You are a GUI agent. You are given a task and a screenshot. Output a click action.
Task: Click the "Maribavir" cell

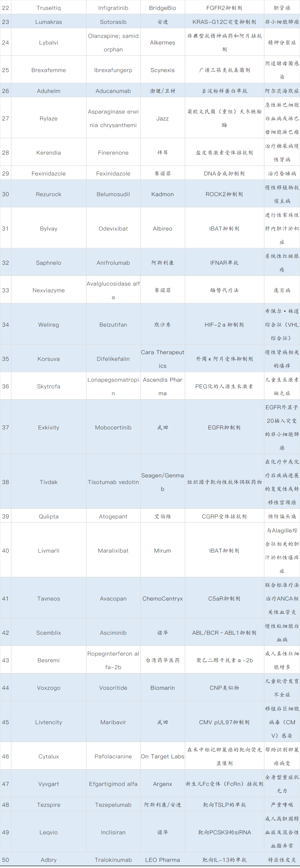click(x=113, y=722)
